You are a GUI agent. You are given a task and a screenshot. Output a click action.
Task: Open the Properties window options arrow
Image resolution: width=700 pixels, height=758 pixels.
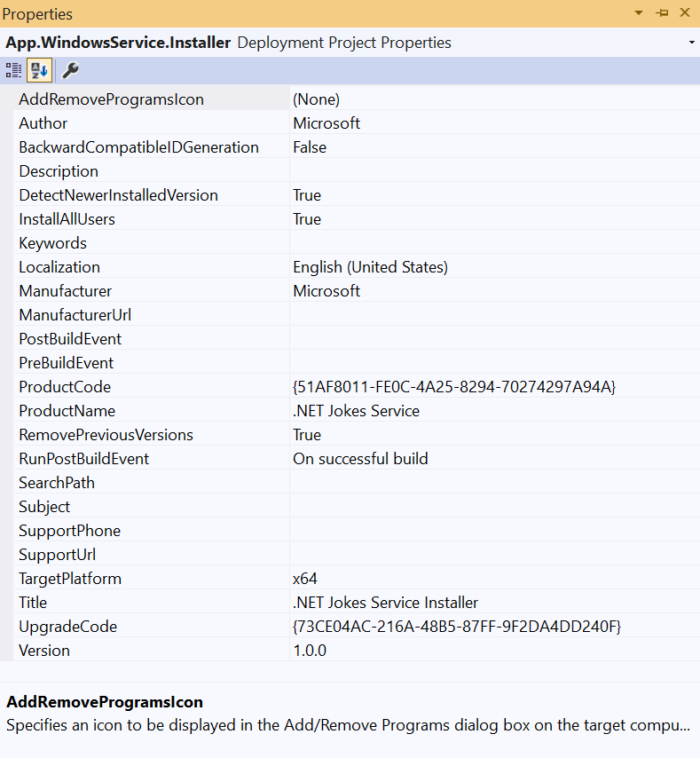point(639,13)
